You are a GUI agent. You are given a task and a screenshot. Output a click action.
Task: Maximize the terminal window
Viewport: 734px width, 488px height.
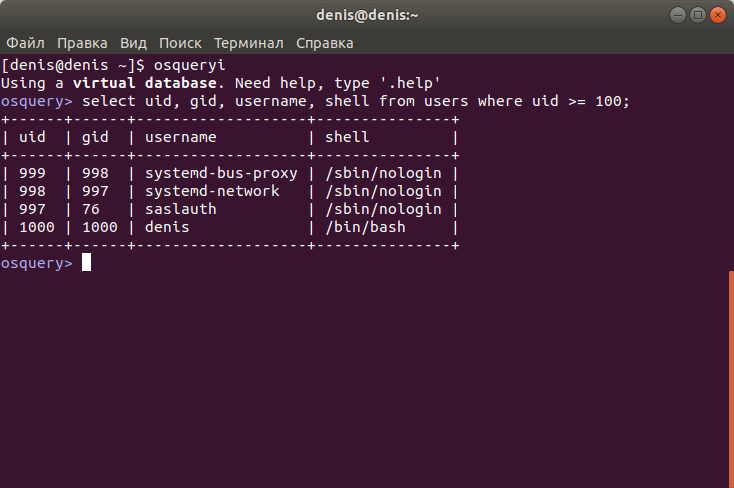point(697,15)
